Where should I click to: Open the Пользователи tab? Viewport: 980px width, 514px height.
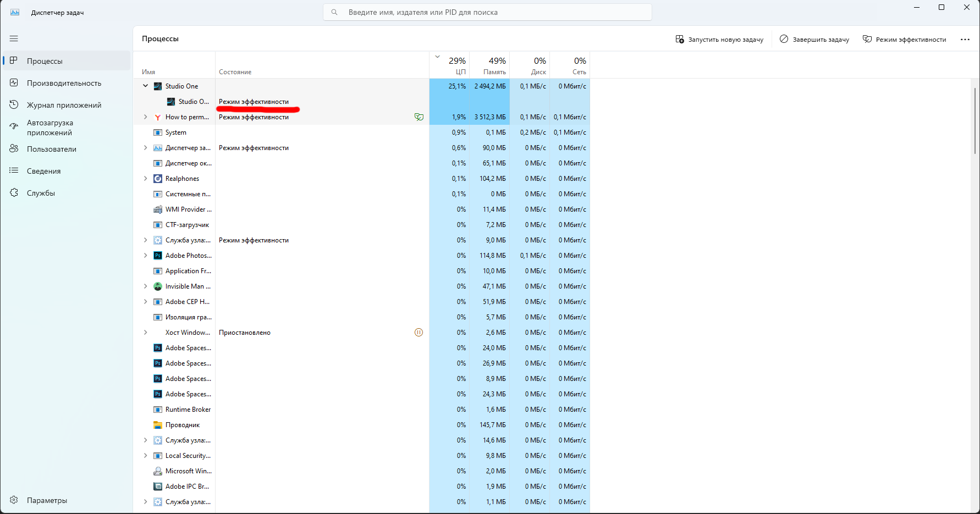(x=67, y=149)
